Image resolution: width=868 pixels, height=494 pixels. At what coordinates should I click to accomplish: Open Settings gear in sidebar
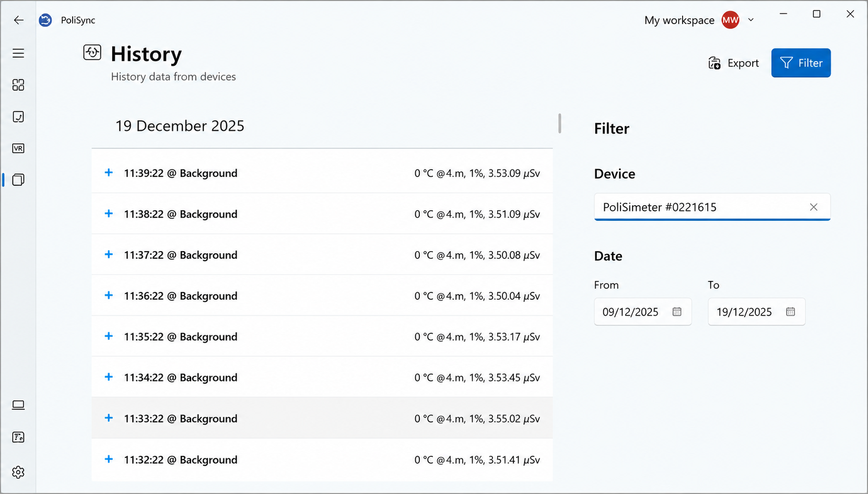tap(18, 472)
